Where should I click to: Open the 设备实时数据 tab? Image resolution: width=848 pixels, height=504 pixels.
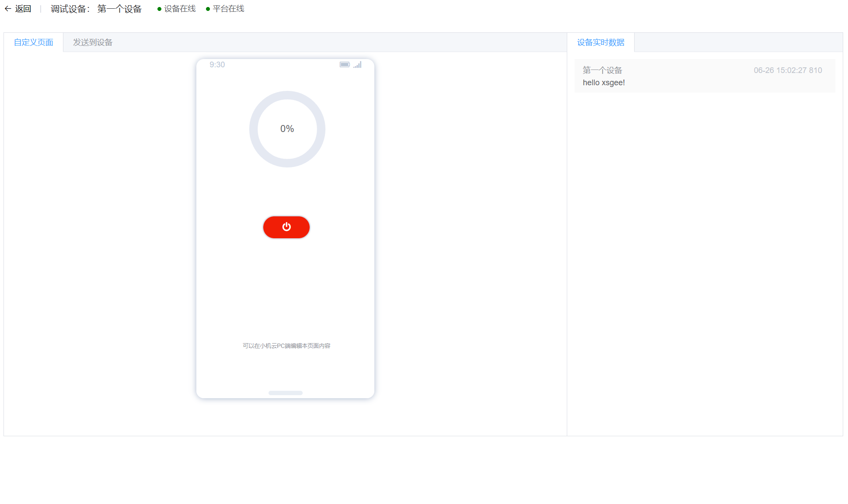[600, 42]
